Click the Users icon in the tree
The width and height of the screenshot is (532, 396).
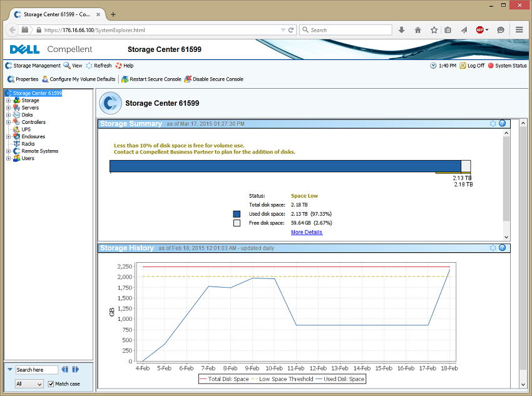point(17,158)
